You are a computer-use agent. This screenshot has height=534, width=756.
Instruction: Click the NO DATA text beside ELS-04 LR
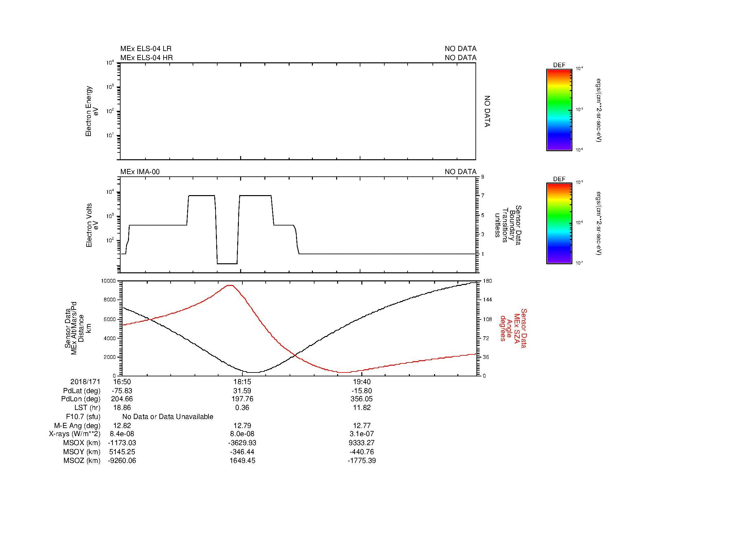coord(461,49)
